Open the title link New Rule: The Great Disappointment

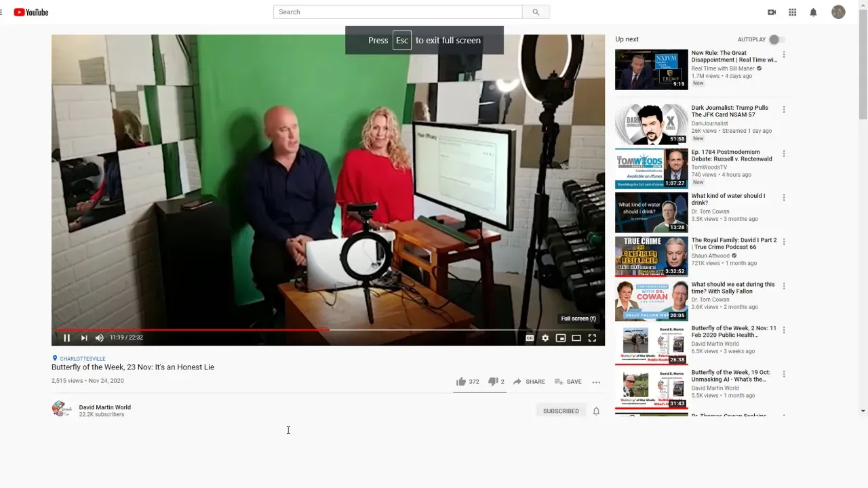(734, 56)
